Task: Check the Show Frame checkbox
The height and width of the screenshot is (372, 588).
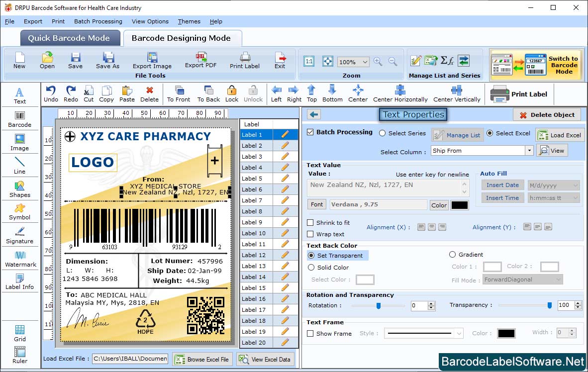Action: click(x=310, y=333)
